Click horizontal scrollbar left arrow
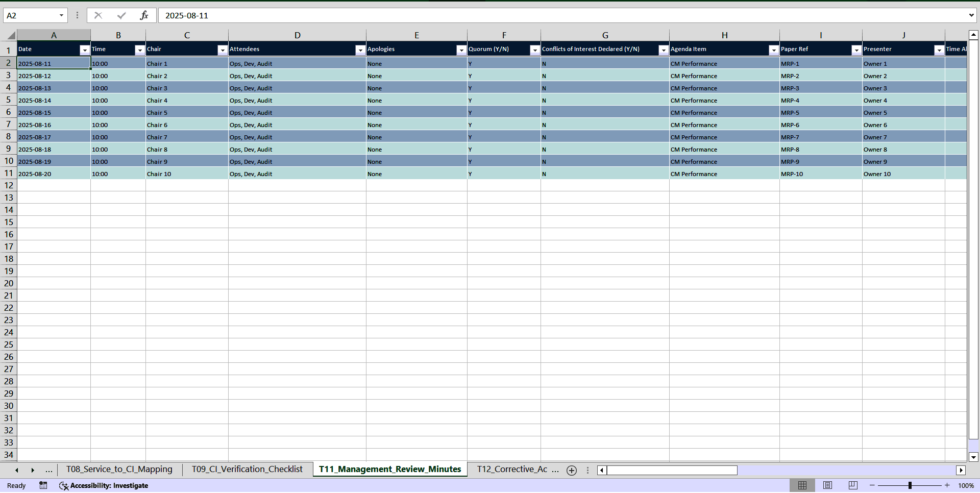Viewport: 980px width, 493px height. click(x=602, y=471)
